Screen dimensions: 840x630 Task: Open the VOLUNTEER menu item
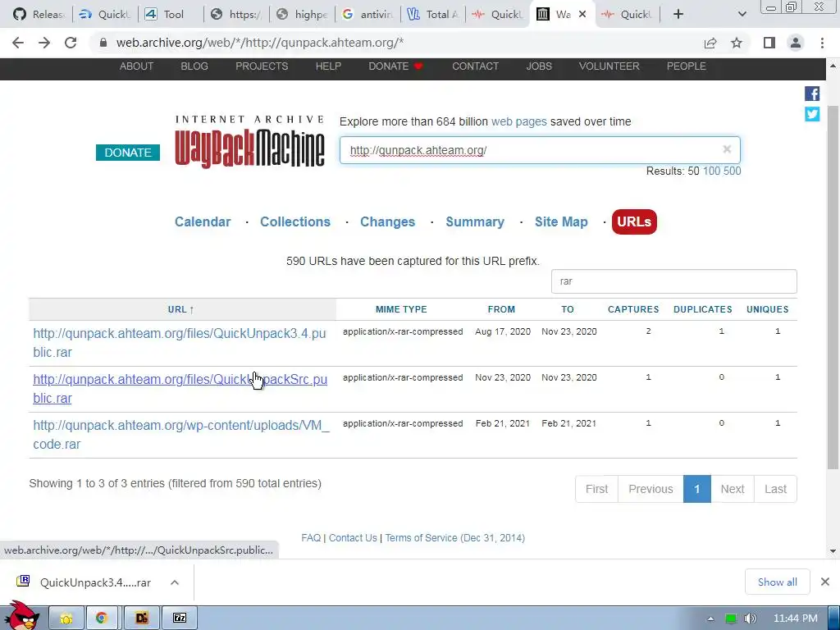point(609,66)
